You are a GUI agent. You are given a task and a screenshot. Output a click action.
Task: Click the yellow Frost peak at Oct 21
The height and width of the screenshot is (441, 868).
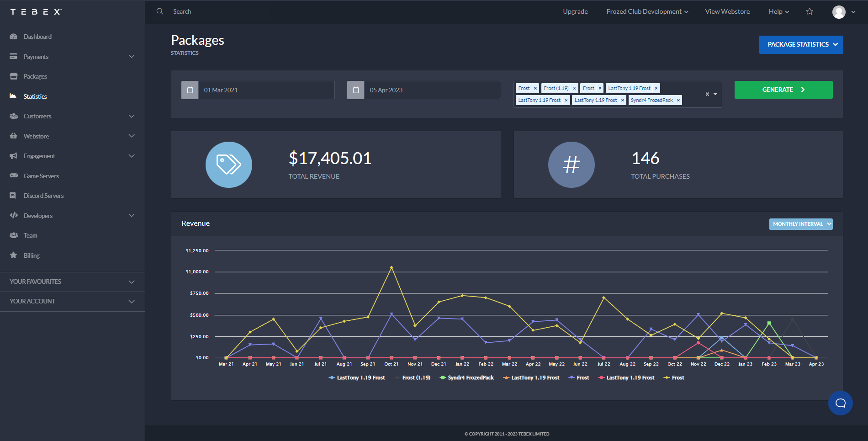(392, 267)
